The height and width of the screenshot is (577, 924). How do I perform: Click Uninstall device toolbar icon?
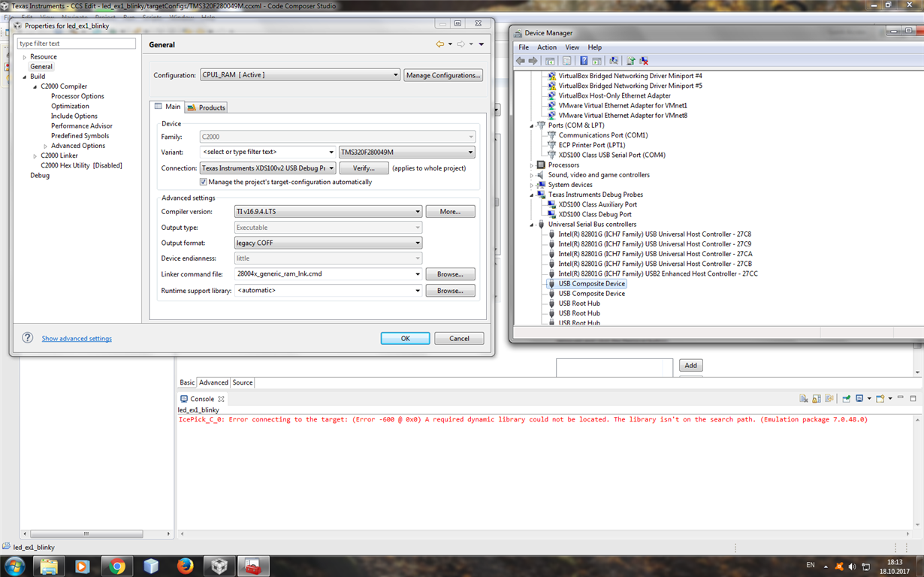pyautogui.click(x=644, y=61)
